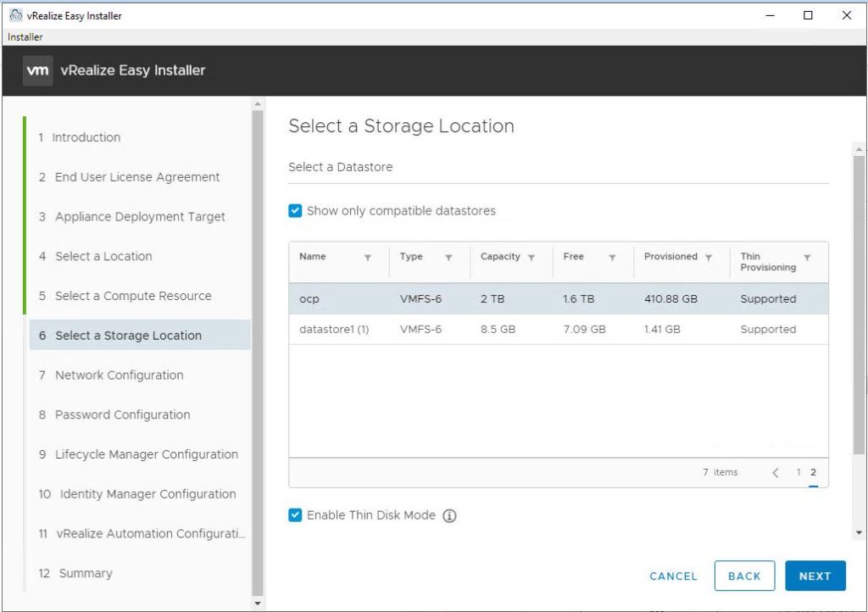Screen dimensions: 868x612
Task: Open the Type column filter icon
Action: pos(448,258)
